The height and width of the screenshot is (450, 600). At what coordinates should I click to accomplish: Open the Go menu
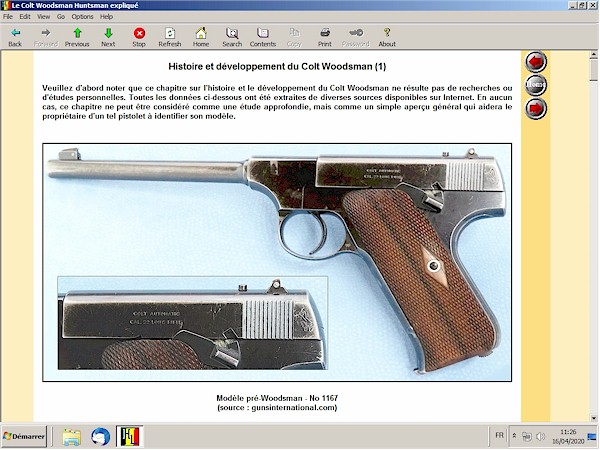click(x=61, y=17)
